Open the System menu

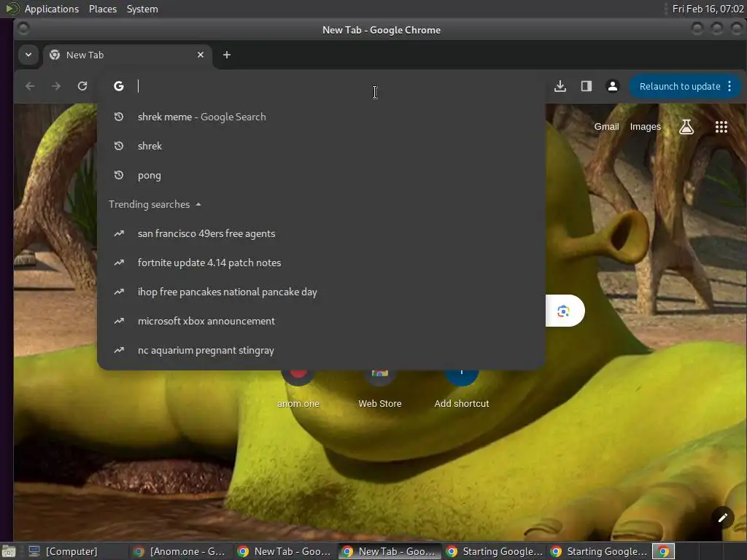(x=142, y=9)
